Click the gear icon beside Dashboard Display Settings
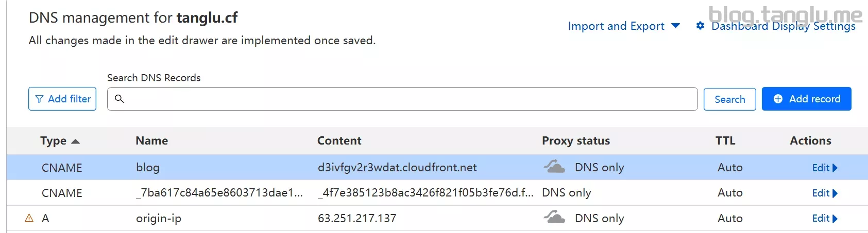Image resolution: width=868 pixels, height=233 pixels. 700,26
